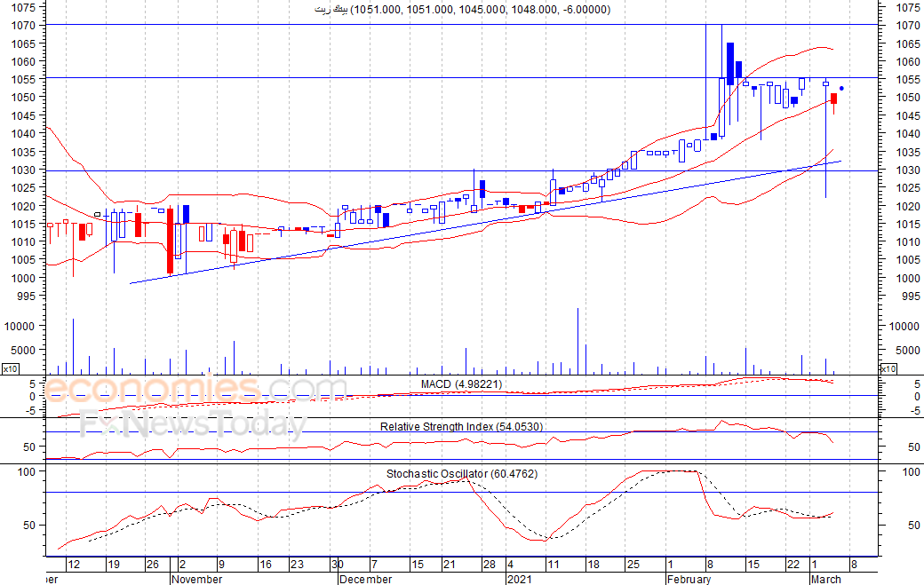924x585 pixels.
Task: Click the 1055 label on right price axis
Action: click(908, 80)
